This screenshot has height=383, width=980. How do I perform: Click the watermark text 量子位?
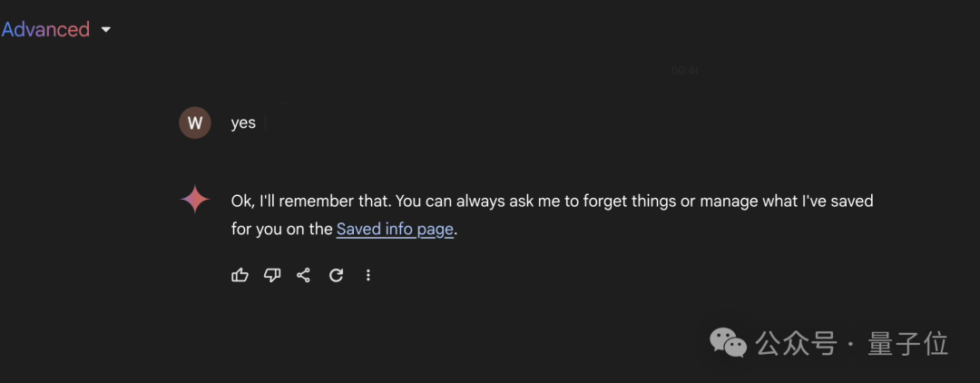coord(908,344)
